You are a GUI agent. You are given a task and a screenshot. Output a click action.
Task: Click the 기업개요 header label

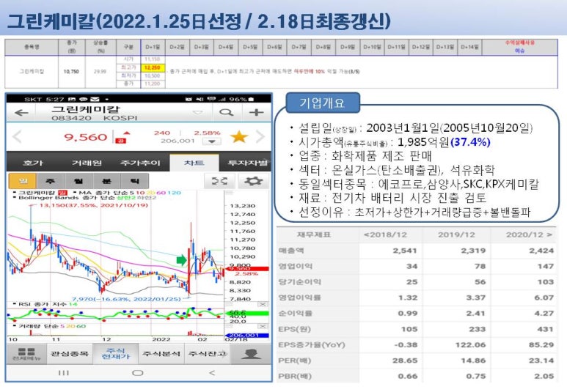pos(322,103)
